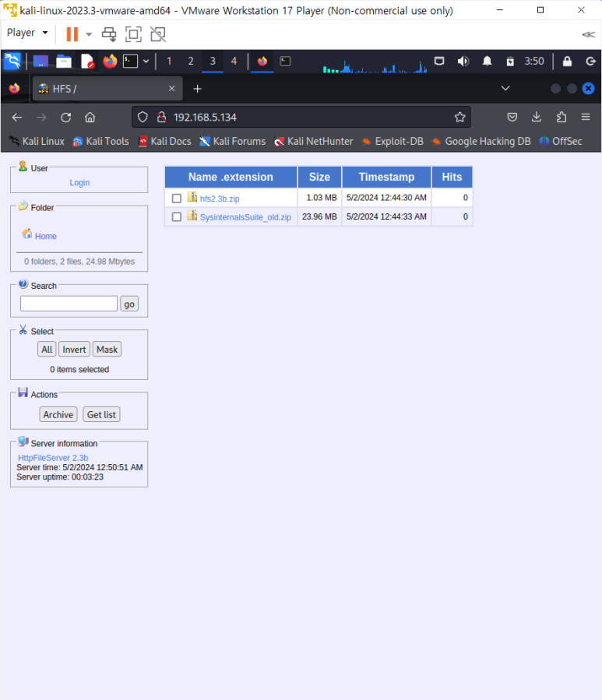602x700 pixels.
Task: Lock the screen with the padlock icon
Action: [x=567, y=62]
